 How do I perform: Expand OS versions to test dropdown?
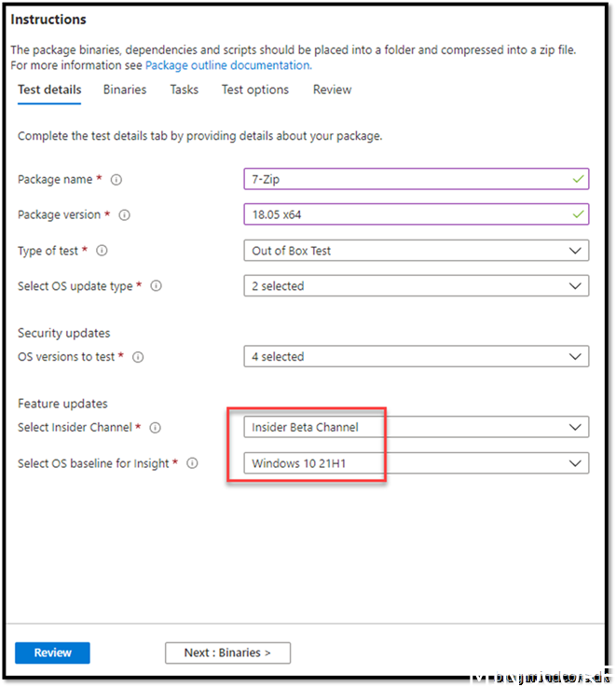tap(416, 357)
